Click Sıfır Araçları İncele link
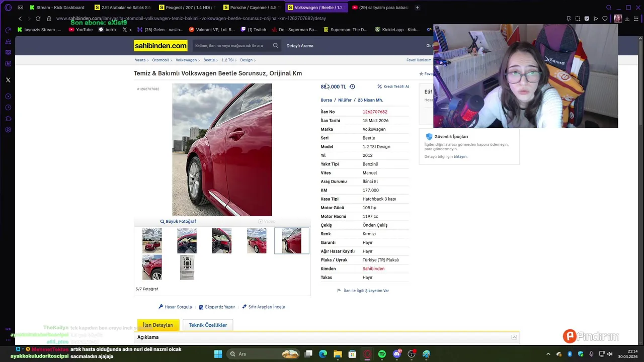 pos(264,307)
